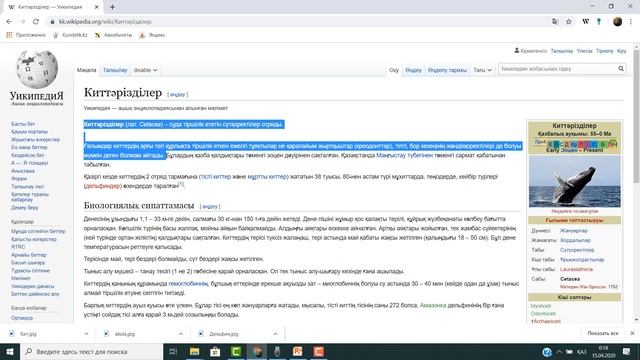The width and height of the screenshot is (640, 360).
Task: Switch to the Мақала tab
Action: click(87, 70)
